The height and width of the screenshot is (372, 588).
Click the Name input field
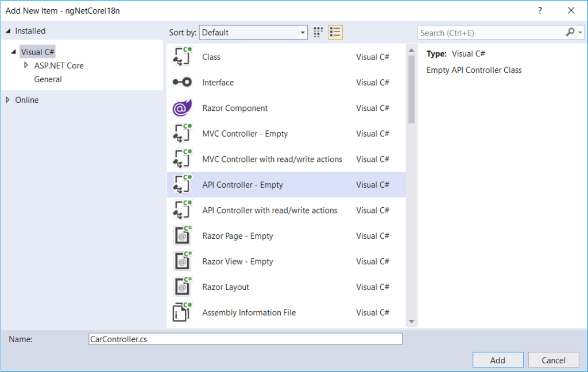point(245,339)
